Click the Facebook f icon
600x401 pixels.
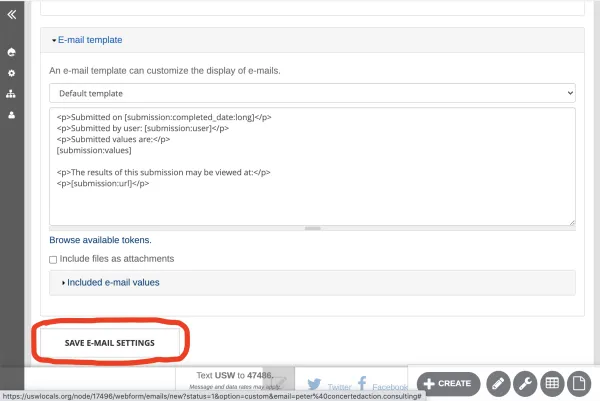pos(362,383)
